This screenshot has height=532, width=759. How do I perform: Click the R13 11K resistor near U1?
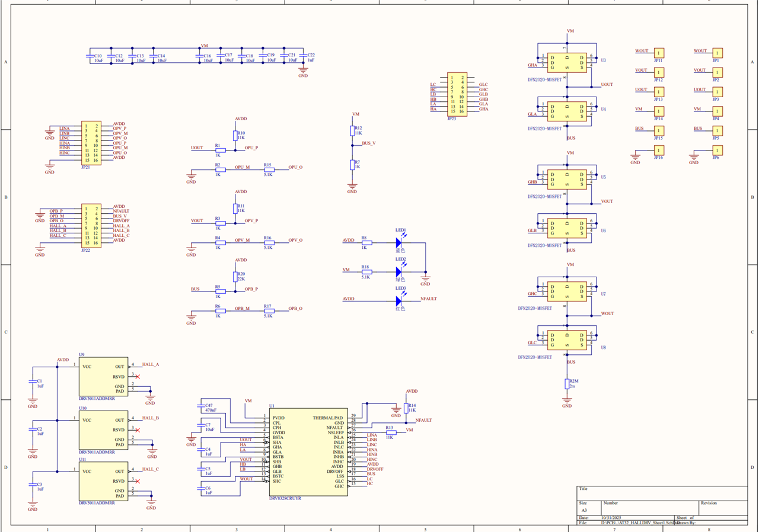tap(390, 432)
